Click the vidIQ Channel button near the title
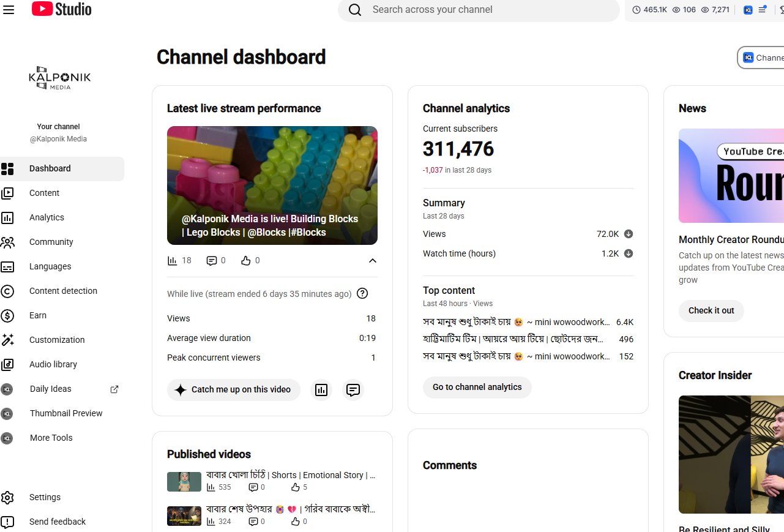This screenshot has height=532, width=784. tap(761, 58)
